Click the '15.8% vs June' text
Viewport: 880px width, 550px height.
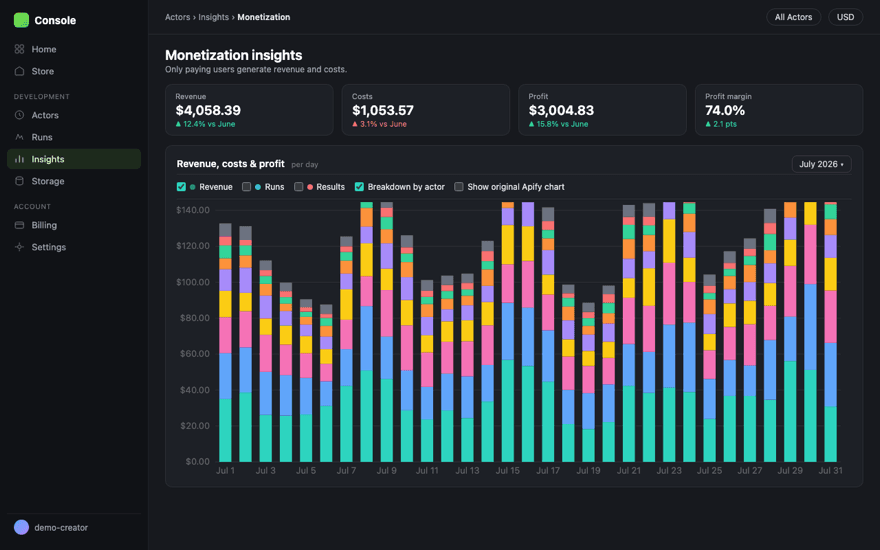pyautogui.click(x=562, y=124)
